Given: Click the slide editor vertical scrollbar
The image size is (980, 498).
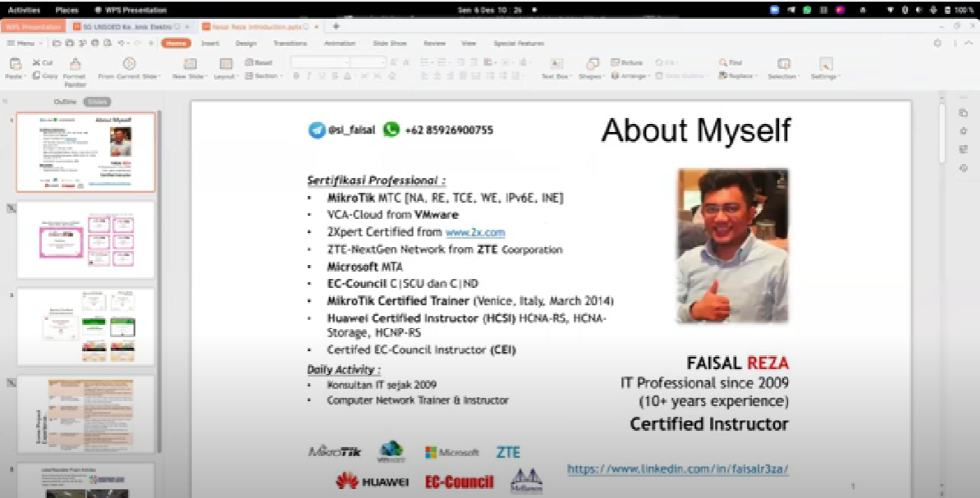Looking at the screenshot, I should click(x=942, y=135).
